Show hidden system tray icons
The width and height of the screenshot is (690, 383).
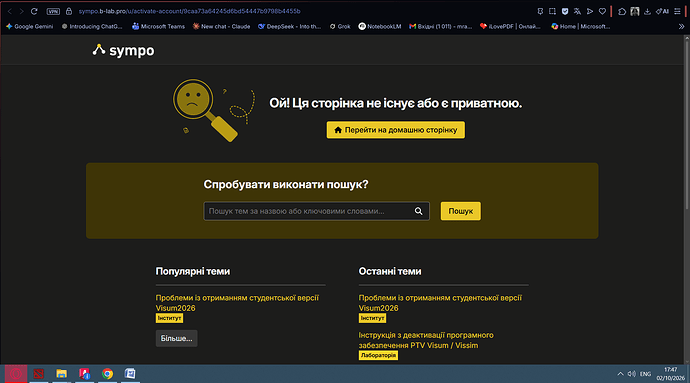pyautogui.click(x=620, y=374)
